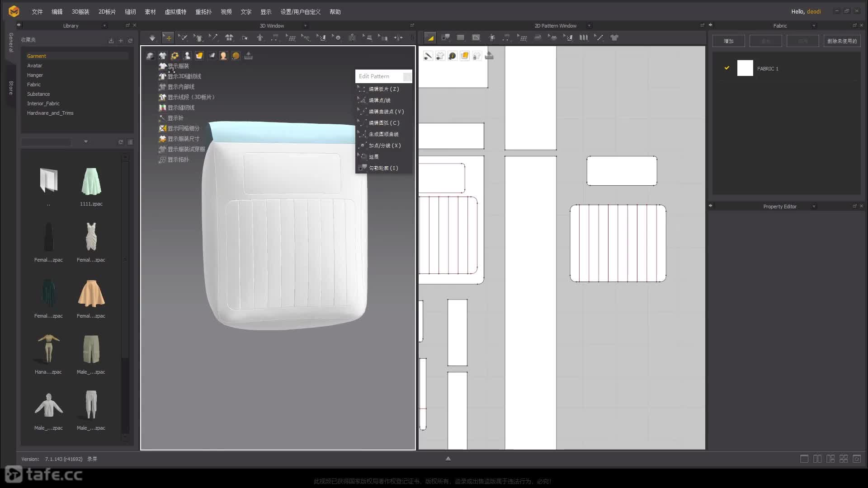The image size is (868, 488).
Task: Click the list view icon in Library panel
Action: [x=130, y=142]
